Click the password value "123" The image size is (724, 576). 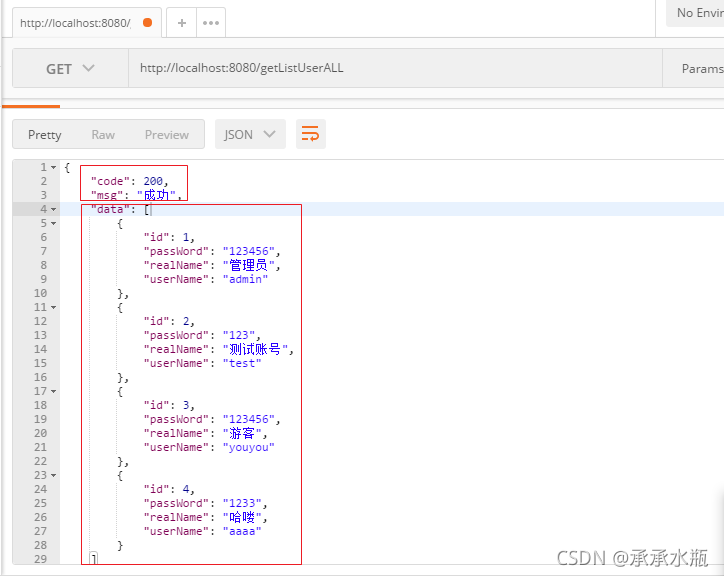239,335
